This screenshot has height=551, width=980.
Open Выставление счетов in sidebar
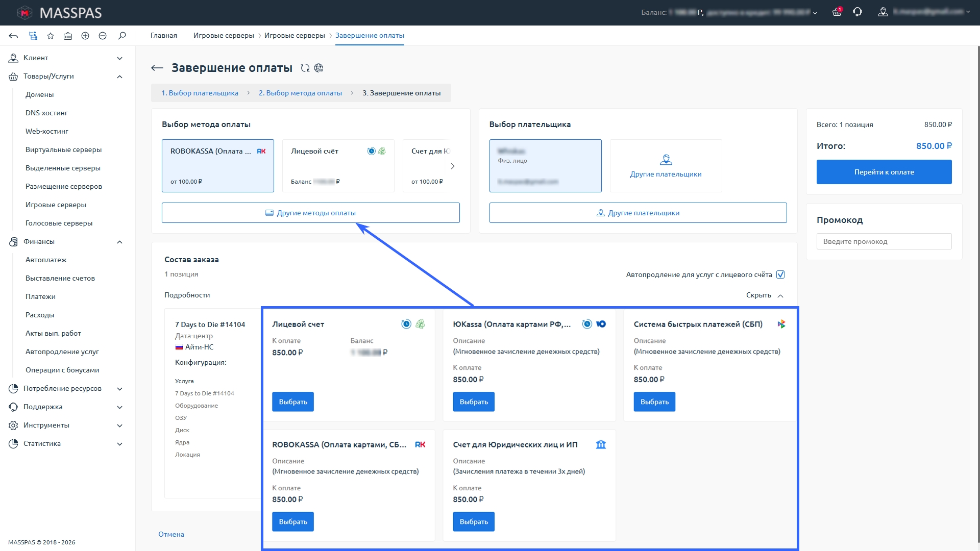click(60, 279)
